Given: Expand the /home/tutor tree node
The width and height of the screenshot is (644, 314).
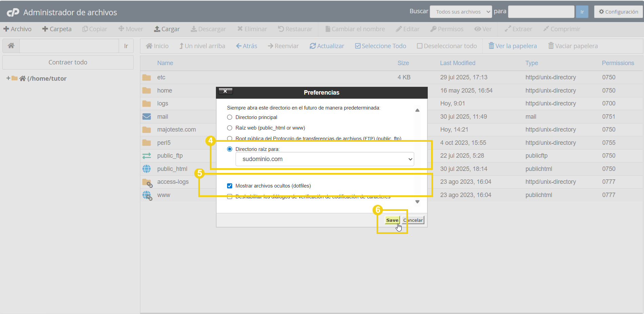Looking at the screenshot, I should [8, 78].
